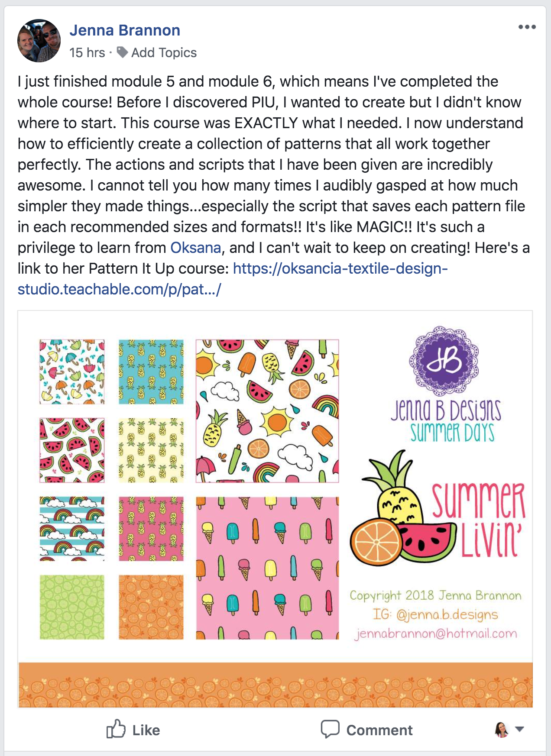Image resolution: width=551 pixels, height=756 pixels.
Task: Click the small avatar near Comment
Action: point(502,730)
